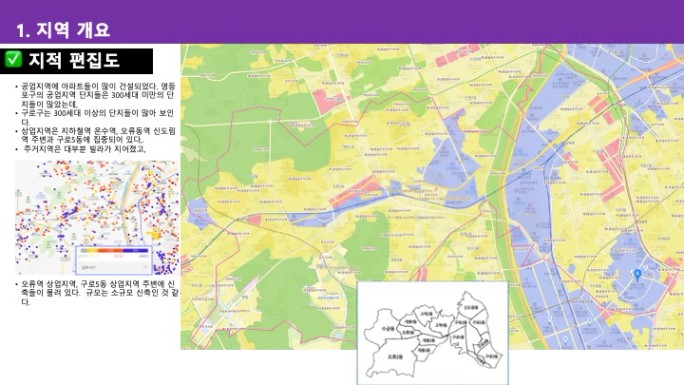Click the bullet starting 상업지역은 지하철역 온수역
This screenshot has width=684, height=385.
pos(95,135)
